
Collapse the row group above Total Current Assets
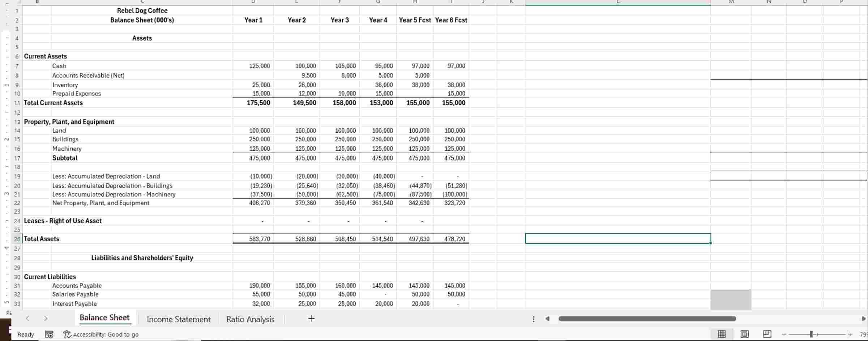click(x=7, y=112)
